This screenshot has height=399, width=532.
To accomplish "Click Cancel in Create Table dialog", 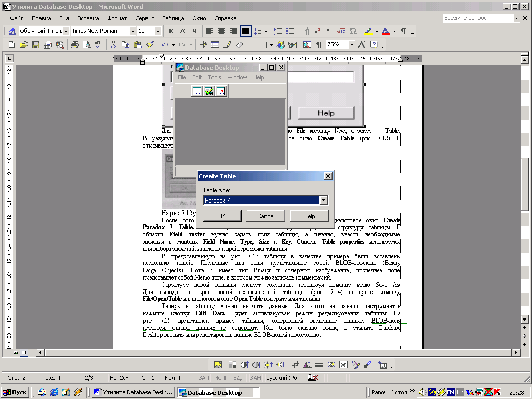I will coord(265,216).
